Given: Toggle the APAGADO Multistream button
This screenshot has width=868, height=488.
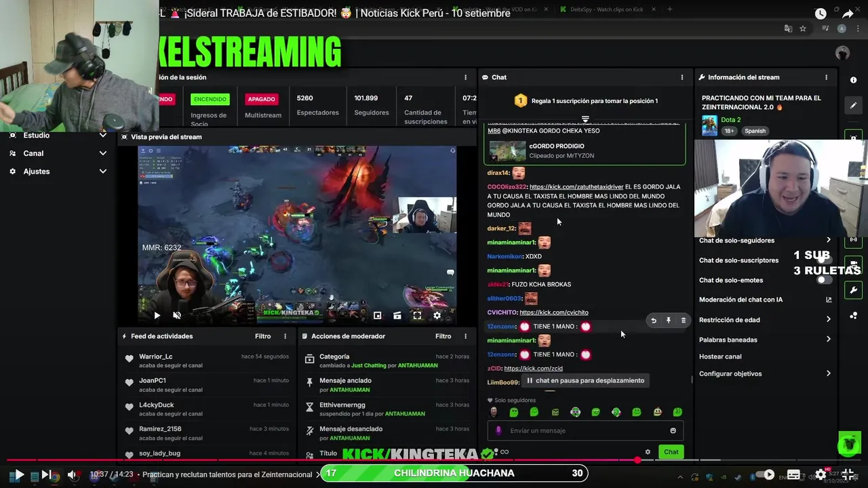Looking at the screenshot, I should coord(261,99).
